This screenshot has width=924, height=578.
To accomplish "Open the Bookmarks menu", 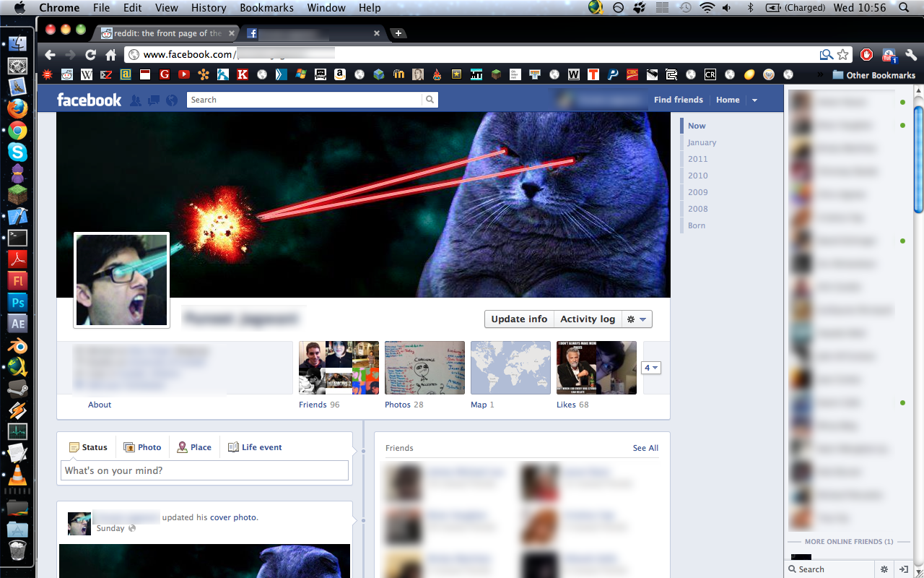I will [267, 8].
